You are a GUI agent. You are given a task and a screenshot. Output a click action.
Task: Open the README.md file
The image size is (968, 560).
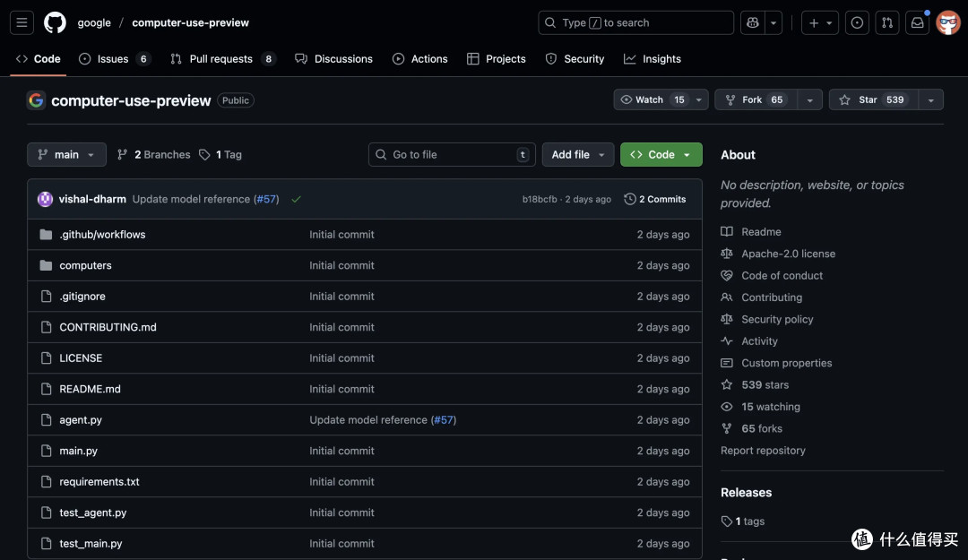tap(91, 389)
